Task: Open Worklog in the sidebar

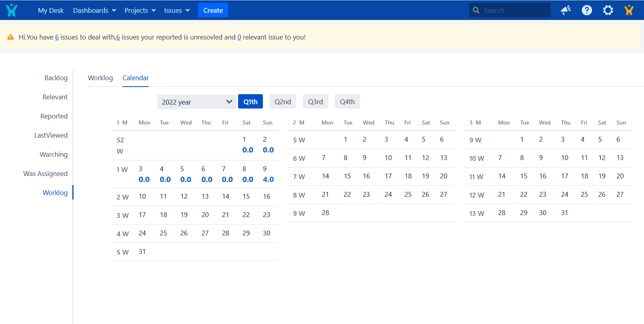Action: (x=55, y=193)
